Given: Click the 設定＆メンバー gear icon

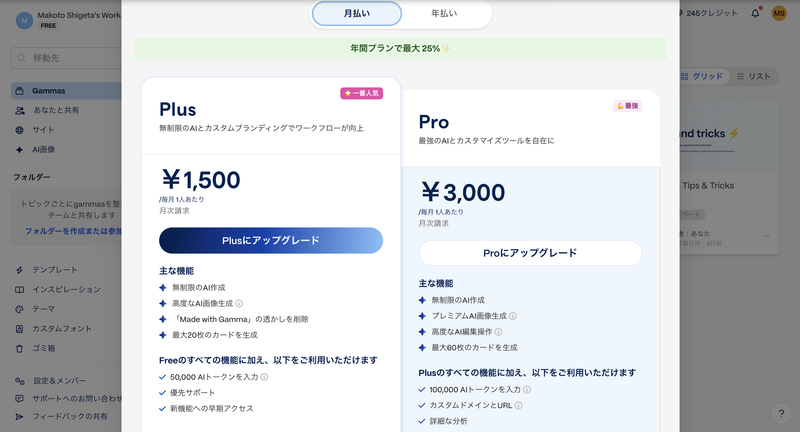Looking at the screenshot, I should (x=19, y=381).
